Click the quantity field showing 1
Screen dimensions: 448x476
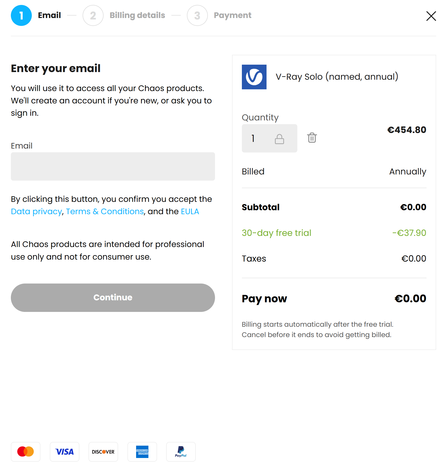(x=269, y=138)
